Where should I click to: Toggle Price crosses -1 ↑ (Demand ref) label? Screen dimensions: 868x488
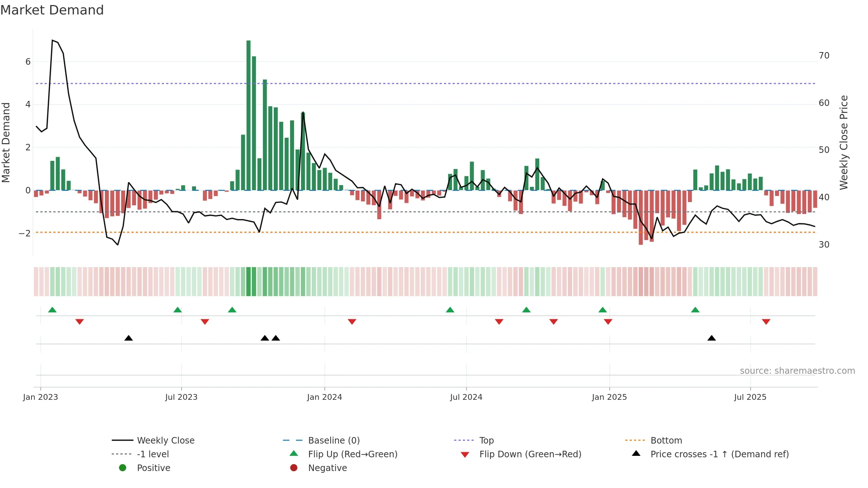pos(720,454)
